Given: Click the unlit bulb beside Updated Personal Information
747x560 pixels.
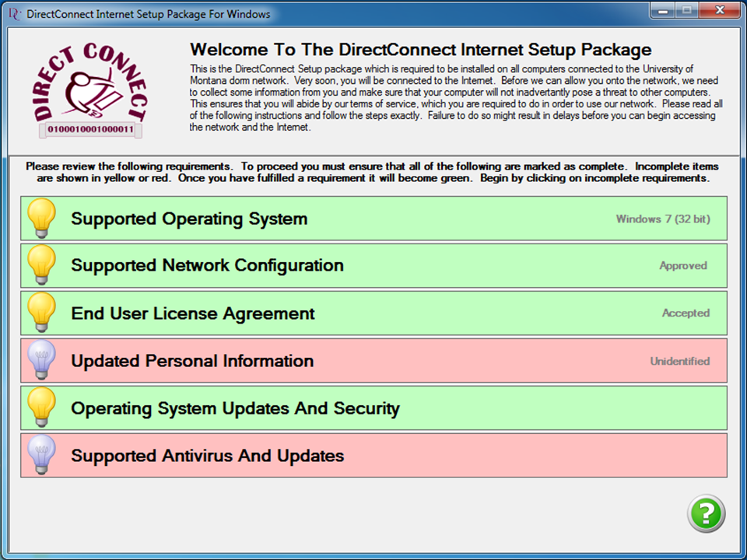Looking at the screenshot, I should click(x=41, y=360).
